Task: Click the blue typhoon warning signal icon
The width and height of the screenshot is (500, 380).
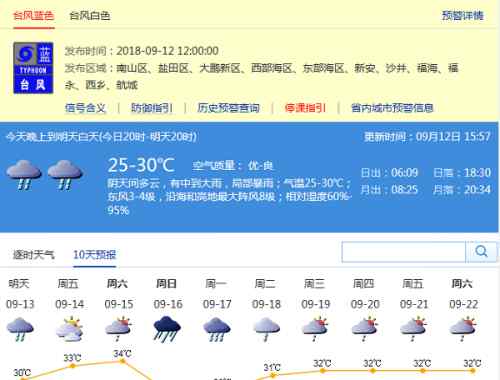Action: pos(33,68)
